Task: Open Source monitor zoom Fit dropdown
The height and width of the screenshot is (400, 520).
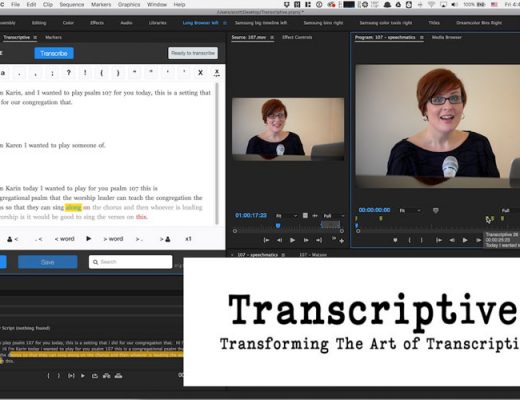Action: click(286, 216)
